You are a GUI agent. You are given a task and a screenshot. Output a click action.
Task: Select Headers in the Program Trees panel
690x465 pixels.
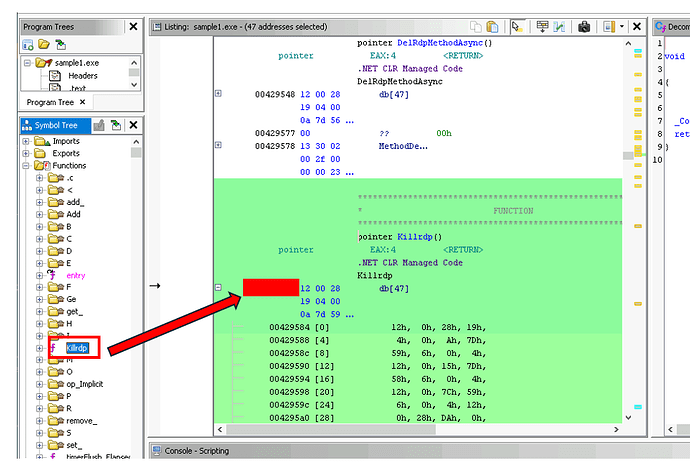tap(83, 76)
